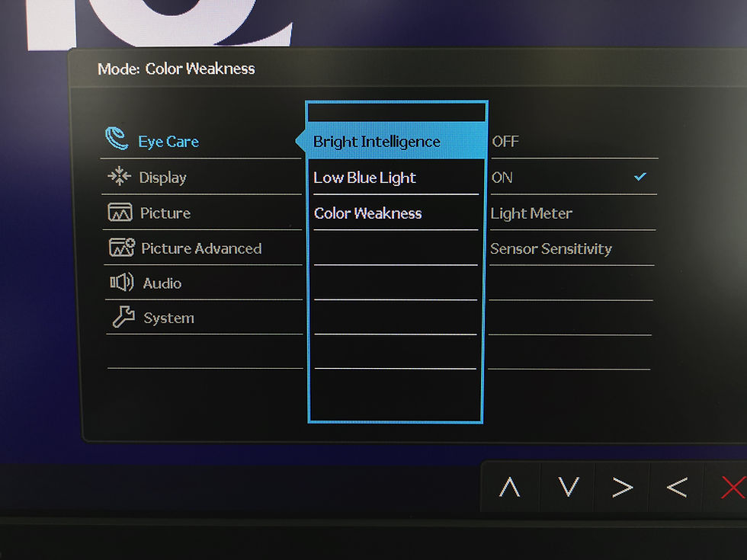Click the blue checkmark beside ON
The height and width of the screenshot is (560, 747).
tap(640, 177)
